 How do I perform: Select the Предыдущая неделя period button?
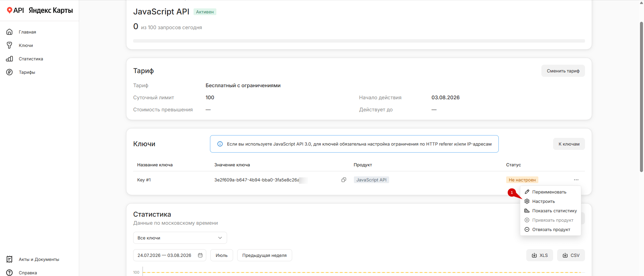click(264, 255)
